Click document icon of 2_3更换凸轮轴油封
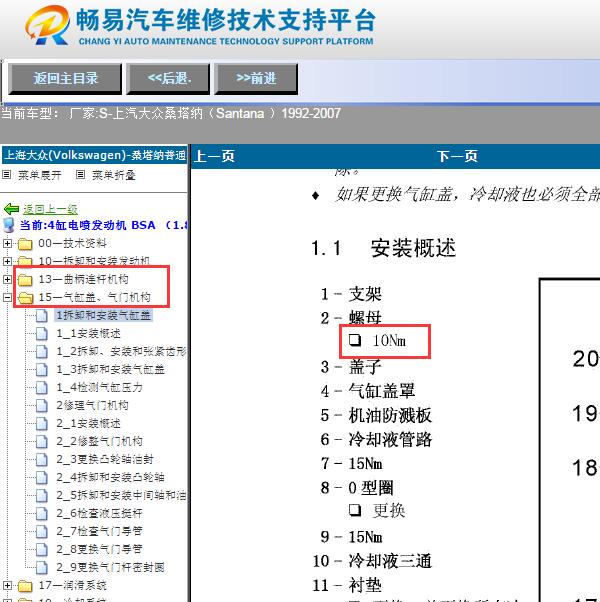The width and height of the screenshot is (600, 602). [41, 460]
